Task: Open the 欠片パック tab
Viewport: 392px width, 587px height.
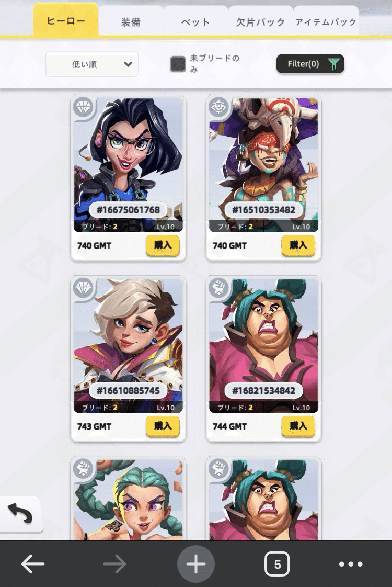Action: [x=261, y=22]
